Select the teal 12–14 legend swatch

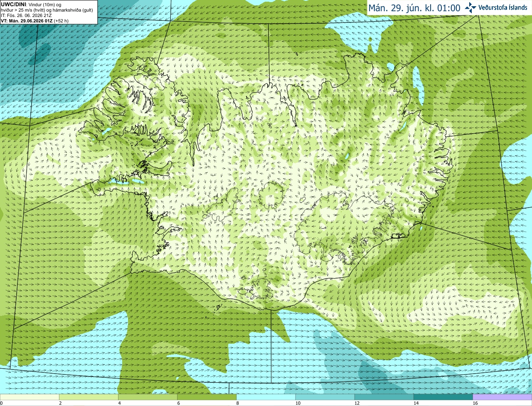point(384,397)
